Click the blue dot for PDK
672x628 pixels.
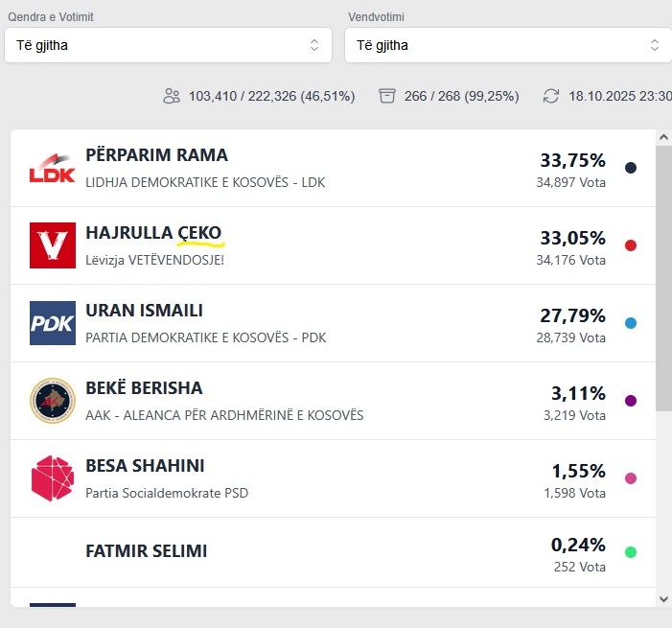tap(631, 323)
